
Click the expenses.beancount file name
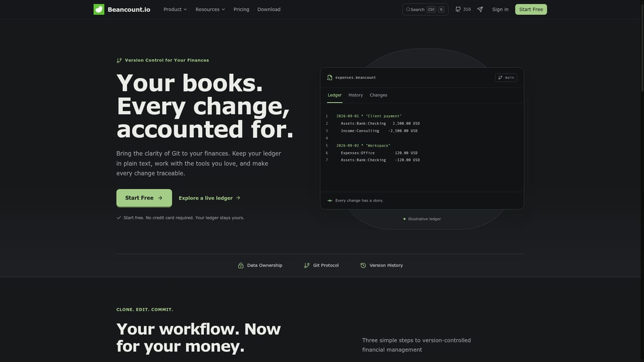pyautogui.click(x=356, y=77)
